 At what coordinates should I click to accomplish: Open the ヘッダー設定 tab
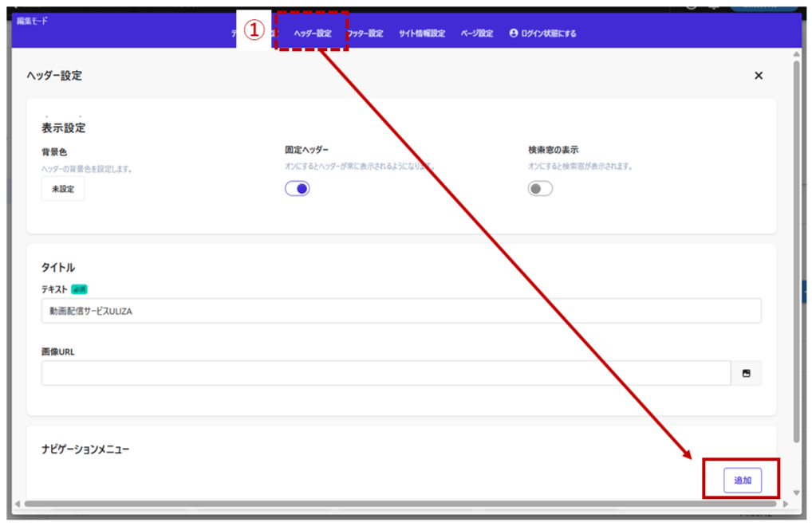(312, 33)
